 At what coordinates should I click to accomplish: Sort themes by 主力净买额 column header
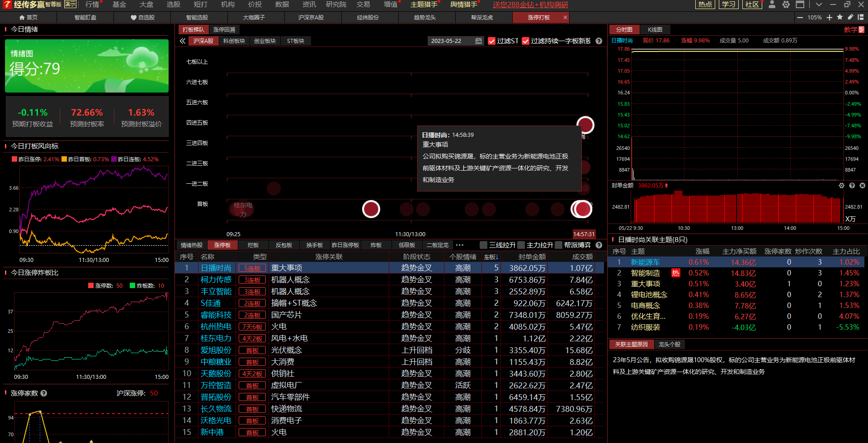click(739, 252)
